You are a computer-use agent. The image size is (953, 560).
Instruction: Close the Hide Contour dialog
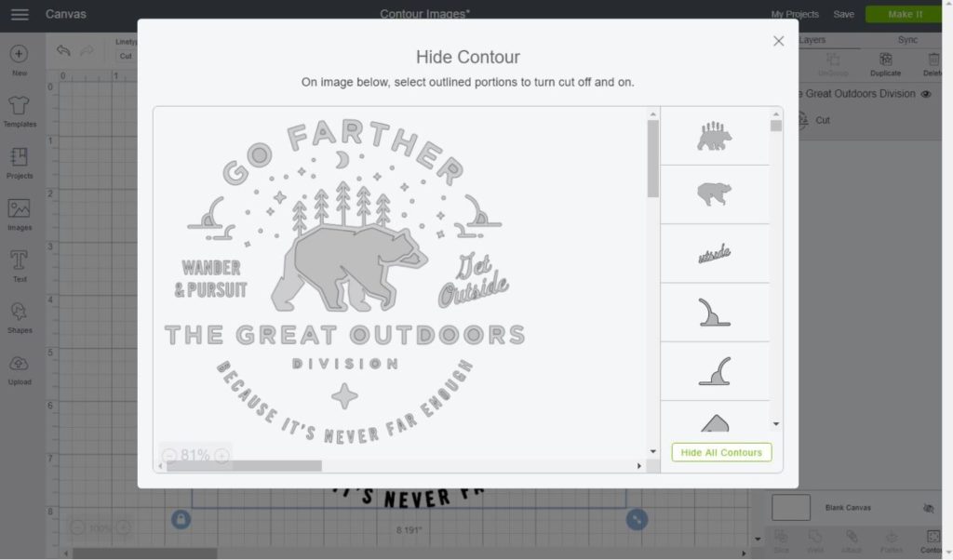[779, 41]
